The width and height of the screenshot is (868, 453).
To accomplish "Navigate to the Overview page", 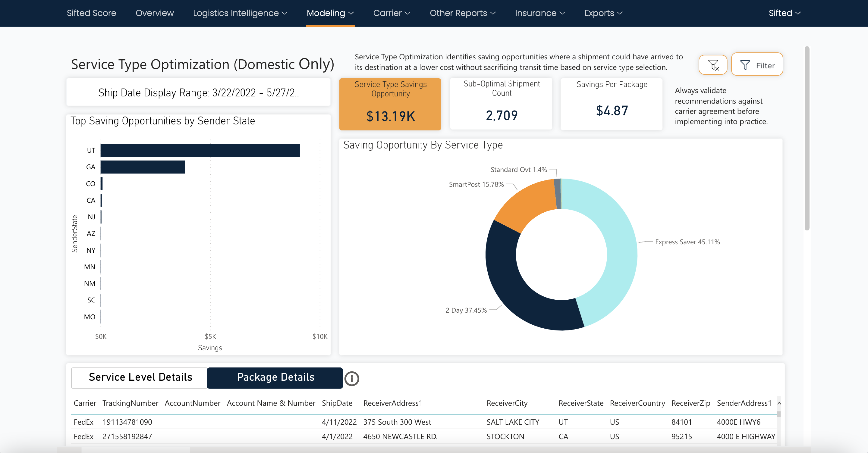I will (x=155, y=13).
